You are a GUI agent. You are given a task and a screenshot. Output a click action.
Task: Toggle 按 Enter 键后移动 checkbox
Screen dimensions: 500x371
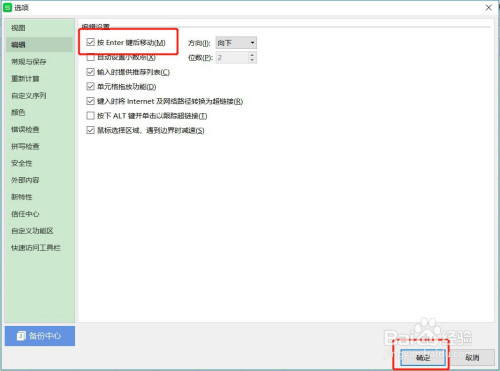click(x=90, y=42)
